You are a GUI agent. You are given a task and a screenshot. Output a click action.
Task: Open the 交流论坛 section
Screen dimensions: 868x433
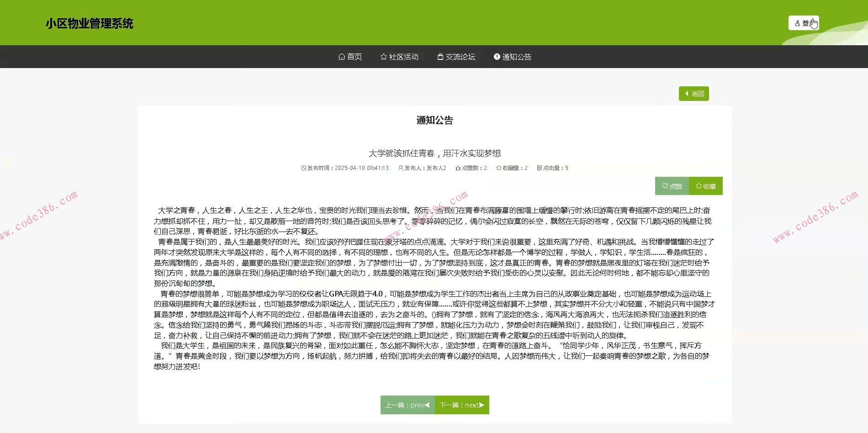(x=460, y=56)
